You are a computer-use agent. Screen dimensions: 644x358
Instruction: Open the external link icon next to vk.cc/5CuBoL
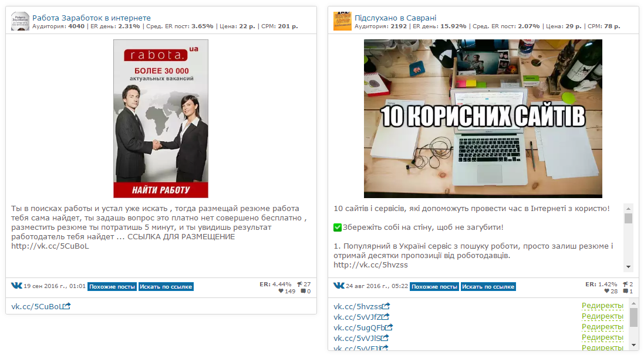[x=67, y=306]
